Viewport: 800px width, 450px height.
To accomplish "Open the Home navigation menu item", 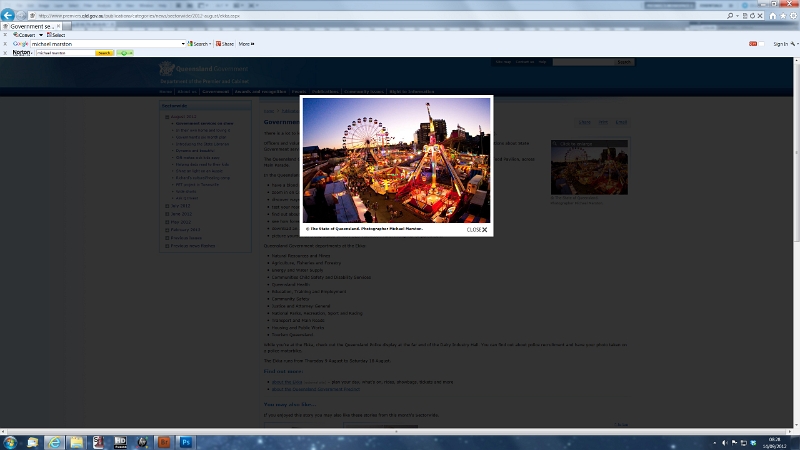I will (166, 92).
